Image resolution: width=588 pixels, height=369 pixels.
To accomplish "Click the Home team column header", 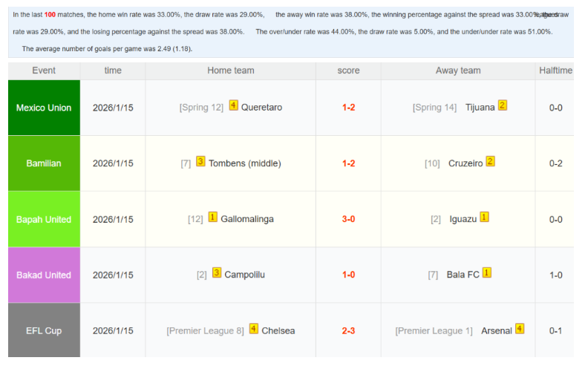I will click(x=231, y=71).
